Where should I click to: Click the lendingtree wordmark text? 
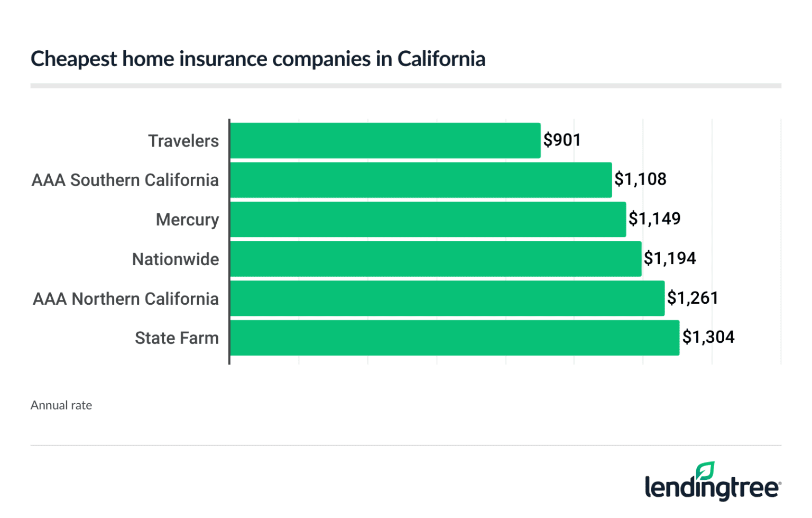[711, 488]
